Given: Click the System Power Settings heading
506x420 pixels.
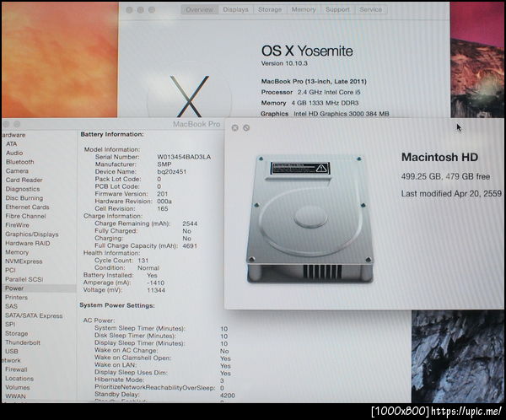Looking at the screenshot, I should (x=117, y=305).
